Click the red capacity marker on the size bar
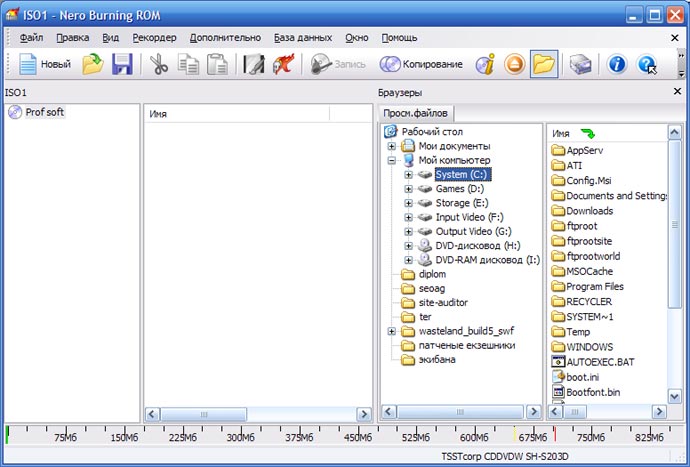 coord(555,434)
